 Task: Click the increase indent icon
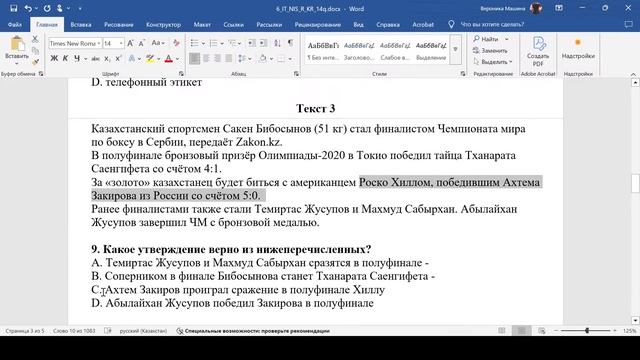pyautogui.click(x=264, y=43)
